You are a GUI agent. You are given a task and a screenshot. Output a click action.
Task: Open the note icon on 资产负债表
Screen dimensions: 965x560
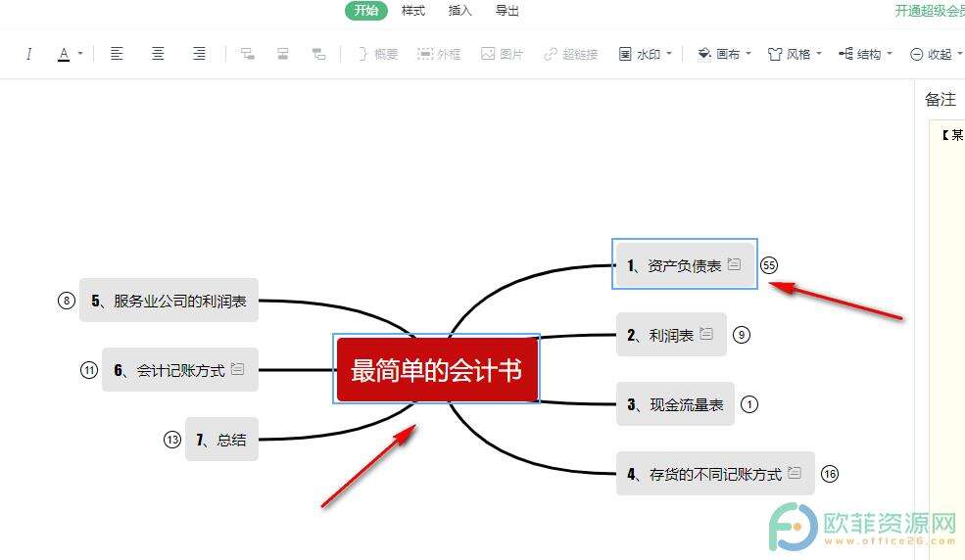pyautogui.click(x=734, y=263)
